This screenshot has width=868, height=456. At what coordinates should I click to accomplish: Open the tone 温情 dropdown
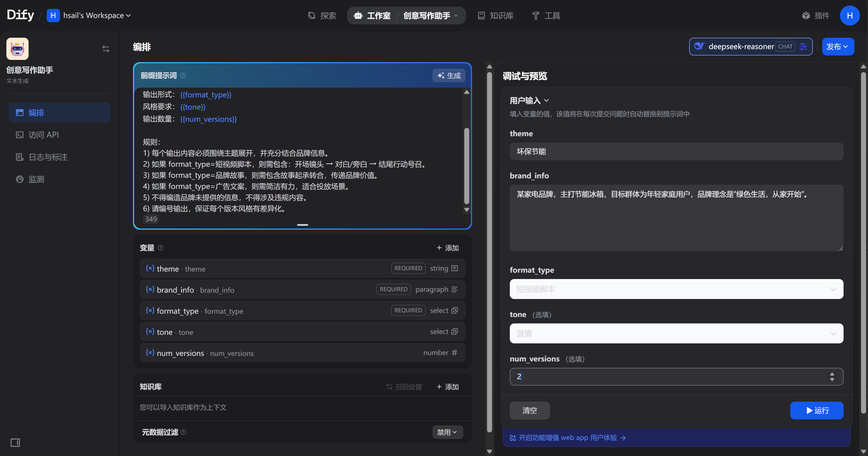click(676, 333)
